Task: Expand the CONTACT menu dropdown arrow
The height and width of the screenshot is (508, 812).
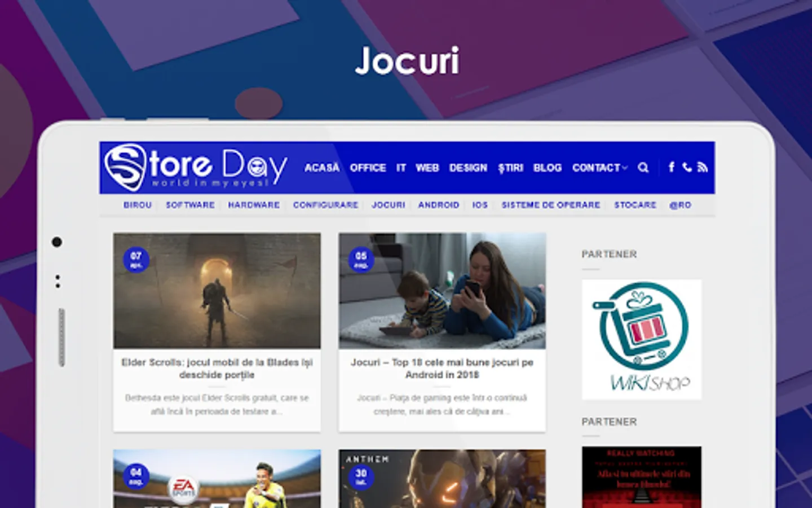Action: [625, 168]
